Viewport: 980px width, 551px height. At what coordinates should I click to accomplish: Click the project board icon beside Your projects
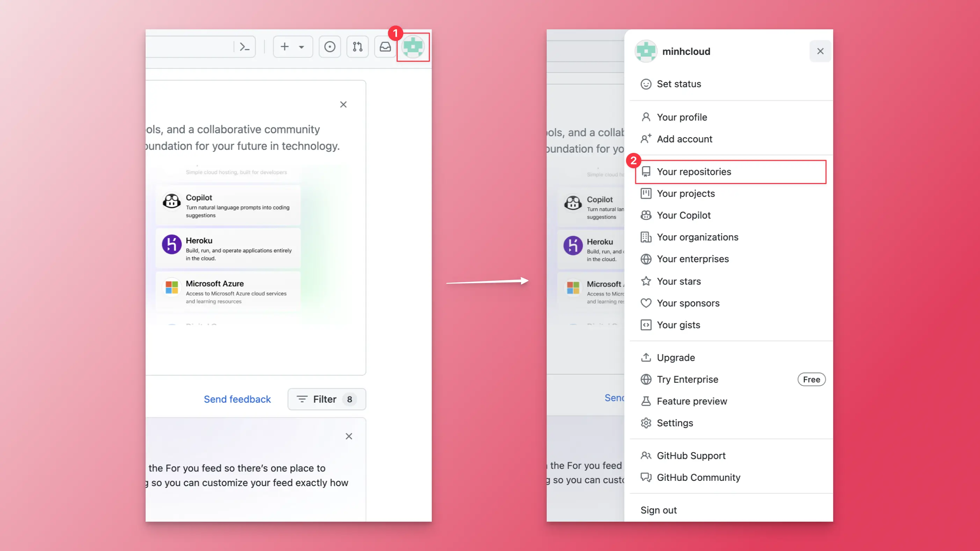pos(646,194)
